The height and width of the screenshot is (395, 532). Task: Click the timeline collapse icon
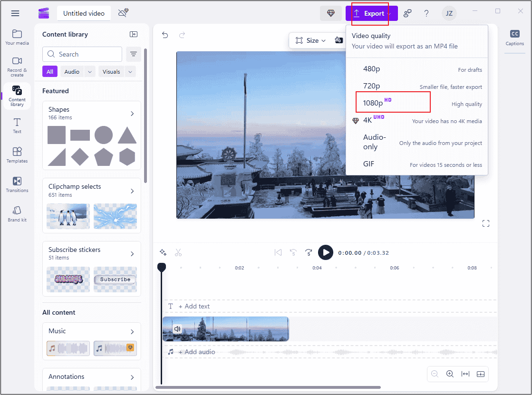(x=481, y=374)
